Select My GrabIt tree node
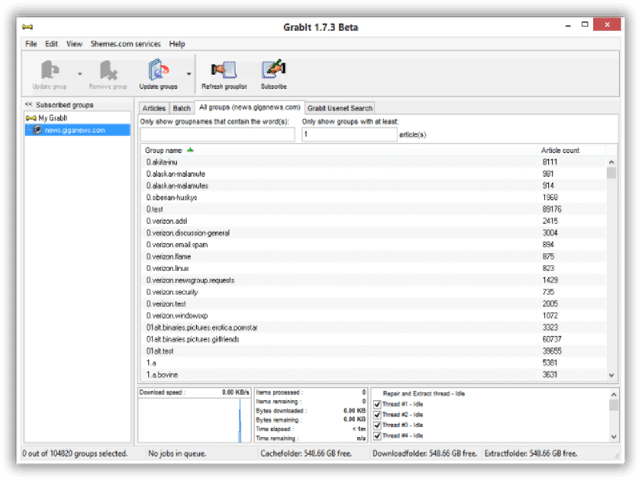640x480 pixels. (x=53, y=118)
